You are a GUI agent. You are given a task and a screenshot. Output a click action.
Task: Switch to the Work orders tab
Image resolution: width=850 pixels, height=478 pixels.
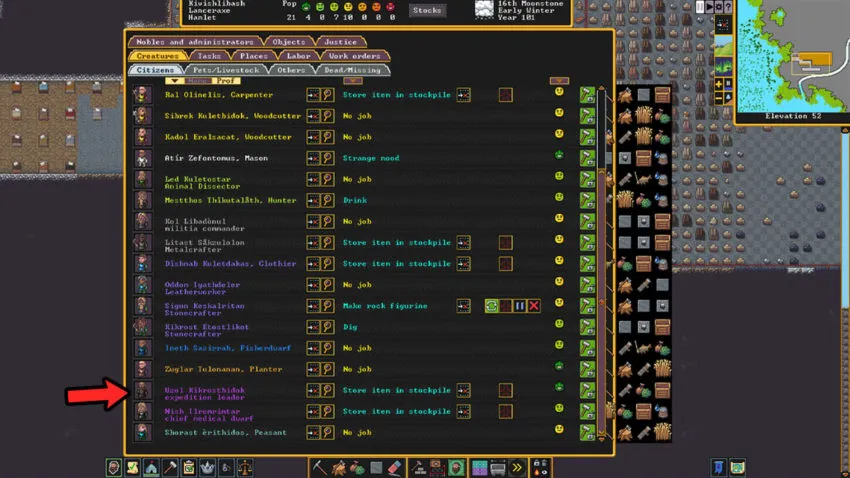pos(352,56)
